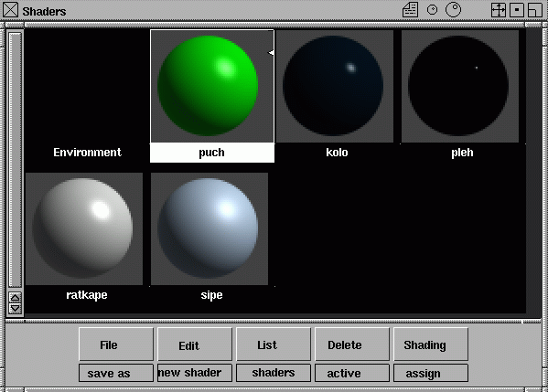The width and height of the screenshot is (548, 392).
Task: Open the Edit menu
Action: [195, 344]
